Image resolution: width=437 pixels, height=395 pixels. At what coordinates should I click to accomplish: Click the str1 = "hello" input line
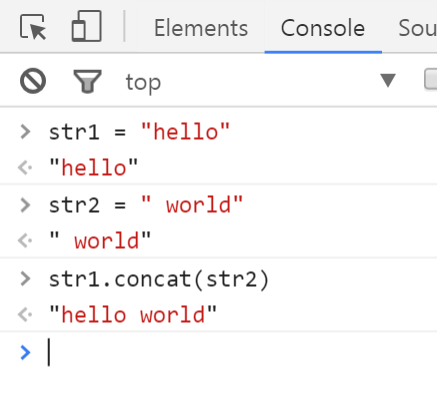(x=139, y=132)
